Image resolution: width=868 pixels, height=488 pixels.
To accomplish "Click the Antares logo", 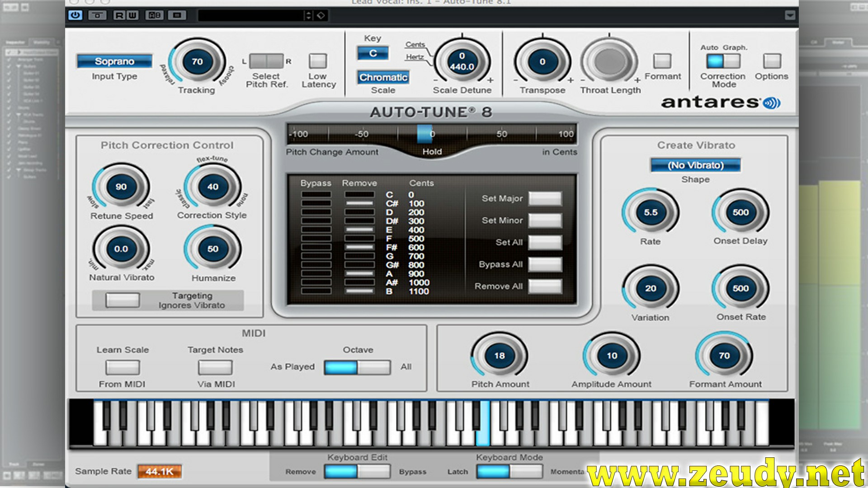I will [x=722, y=102].
